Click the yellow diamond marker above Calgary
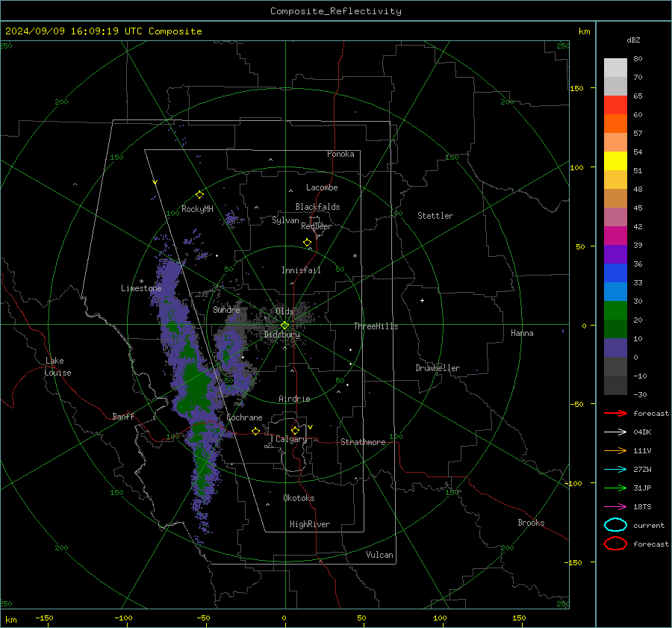This screenshot has width=672, height=628. click(x=295, y=430)
